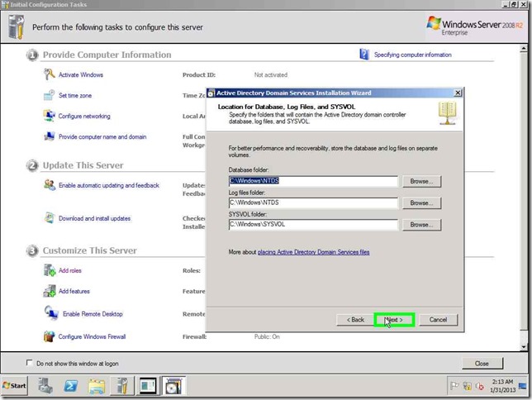532x400 pixels.
Task: Open the Enable Remote Desktop link
Action: coord(93,314)
